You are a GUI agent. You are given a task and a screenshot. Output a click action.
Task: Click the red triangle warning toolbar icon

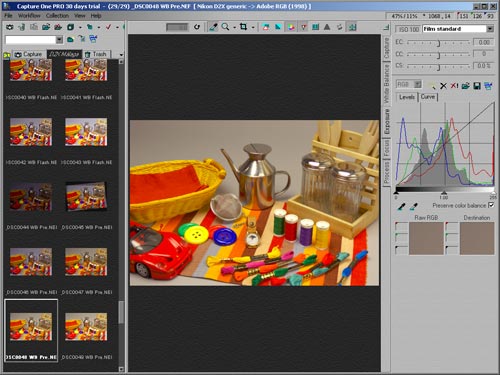pos(304,27)
